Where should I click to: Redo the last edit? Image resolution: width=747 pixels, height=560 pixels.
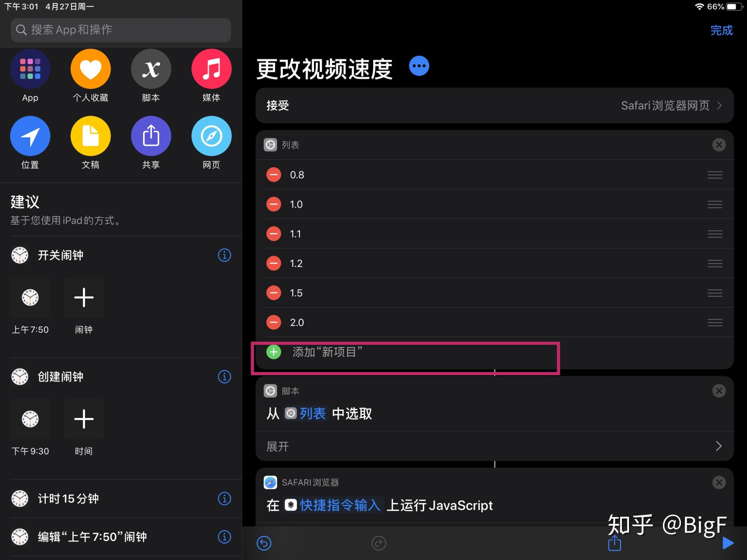pyautogui.click(x=379, y=543)
